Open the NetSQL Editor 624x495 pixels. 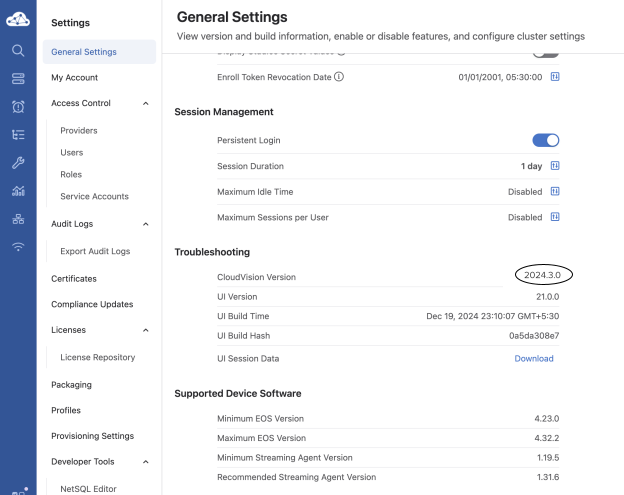88,489
